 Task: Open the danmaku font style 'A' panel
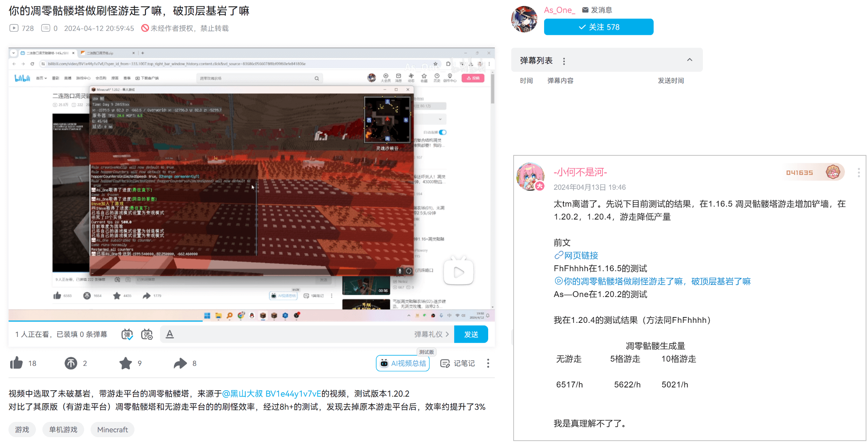pos(169,334)
